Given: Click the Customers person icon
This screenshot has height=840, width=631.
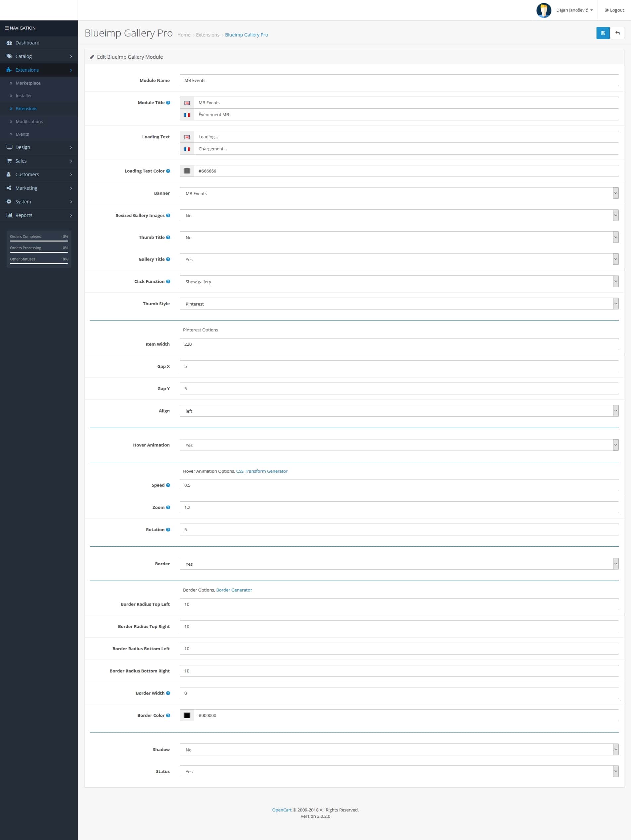Looking at the screenshot, I should pos(9,175).
